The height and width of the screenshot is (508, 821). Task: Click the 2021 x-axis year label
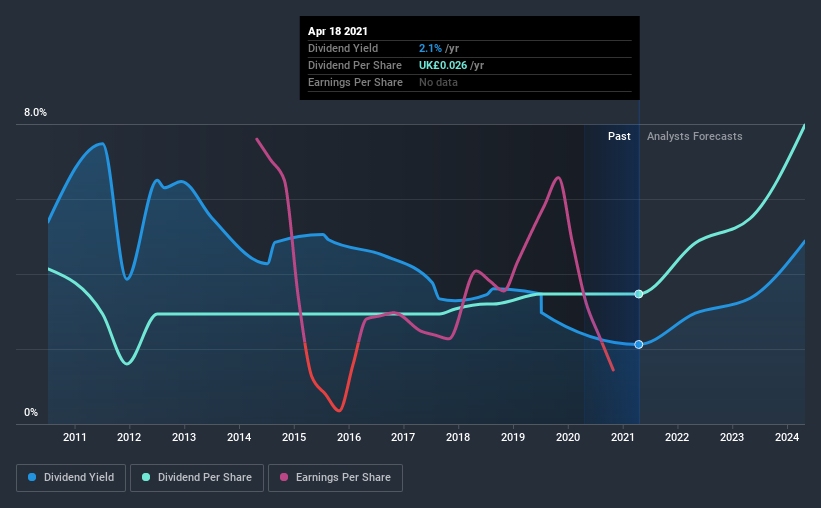(x=623, y=437)
